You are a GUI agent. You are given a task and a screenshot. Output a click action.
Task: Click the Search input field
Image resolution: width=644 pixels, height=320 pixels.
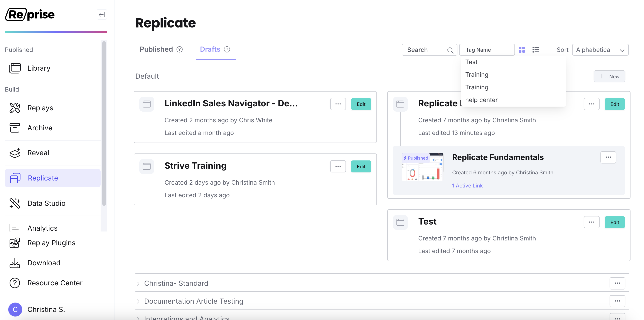(429, 50)
